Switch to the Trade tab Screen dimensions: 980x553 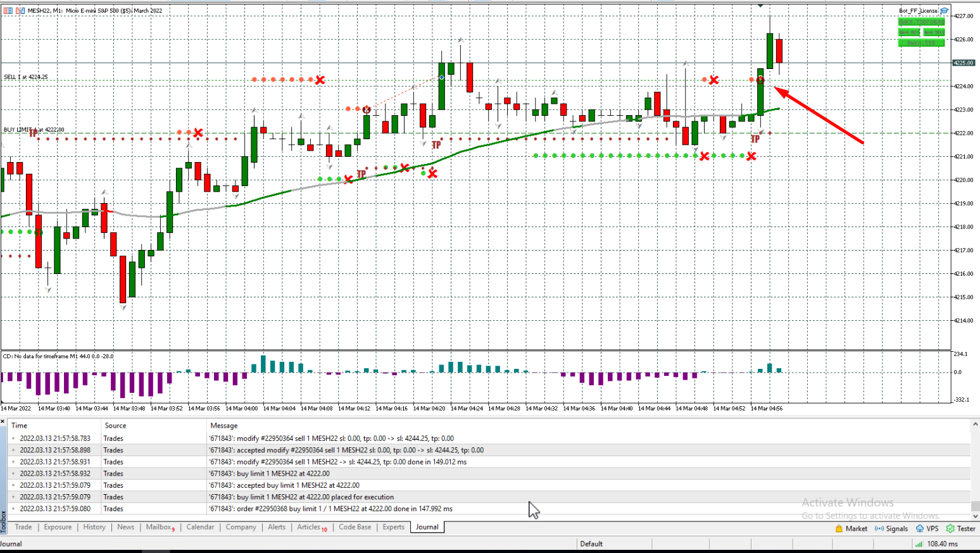pos(23,527)
